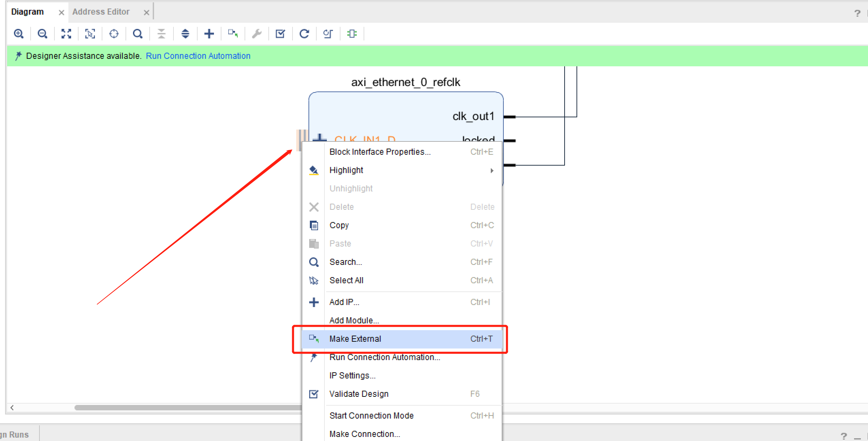Click the wrench Customize Block icon
Viewport: 868px width, 441px height.
tap(257, 34)
